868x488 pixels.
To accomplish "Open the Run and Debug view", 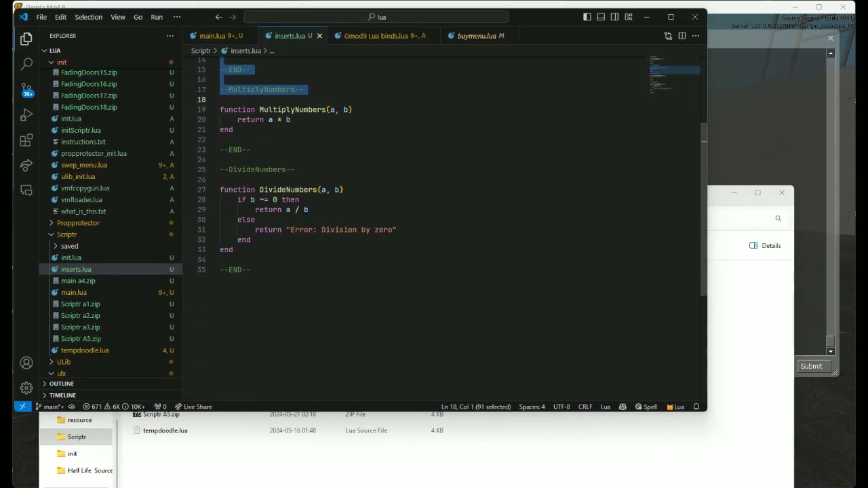I will (x=26, y=115).
